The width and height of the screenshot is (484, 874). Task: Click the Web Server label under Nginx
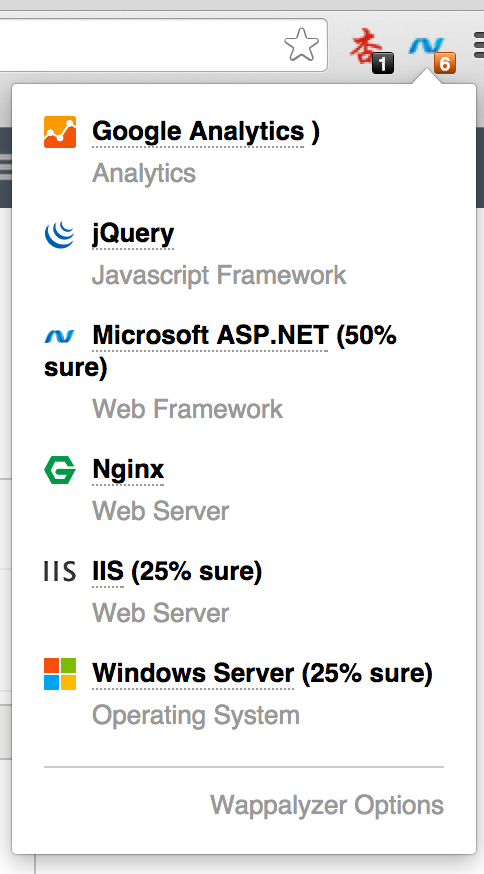pyautogui.click(x=161, y=511)
